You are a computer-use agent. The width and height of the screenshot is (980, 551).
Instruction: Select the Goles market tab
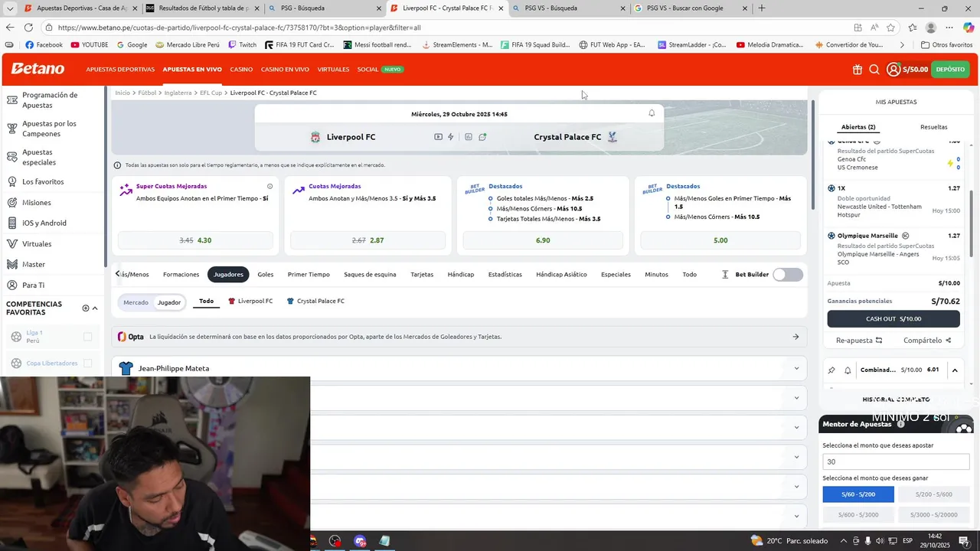(266, 275)
